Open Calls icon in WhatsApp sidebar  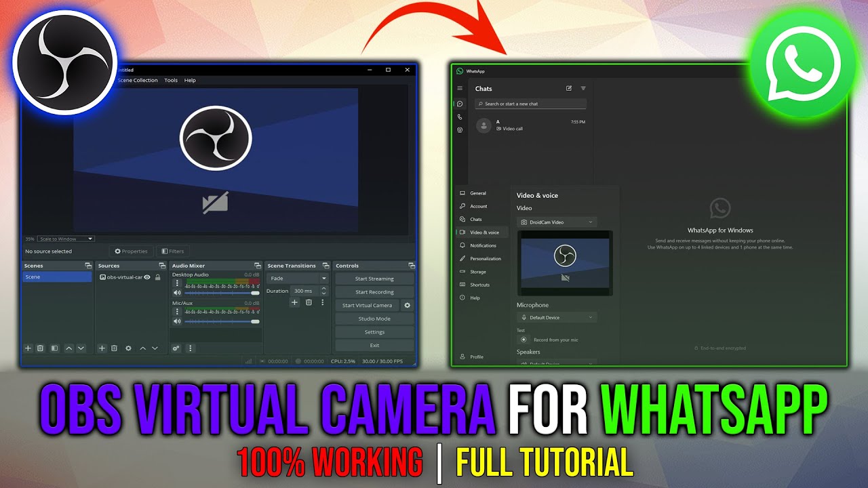tap(460, 117)
